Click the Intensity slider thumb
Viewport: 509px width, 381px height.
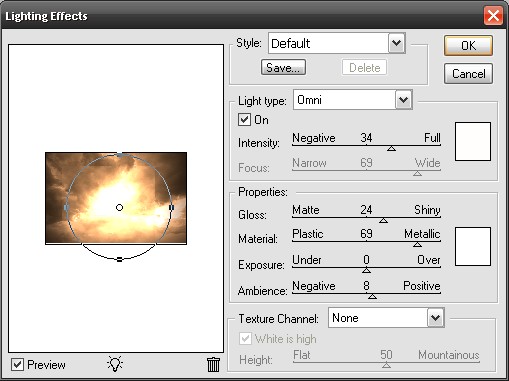coord(391,148)
